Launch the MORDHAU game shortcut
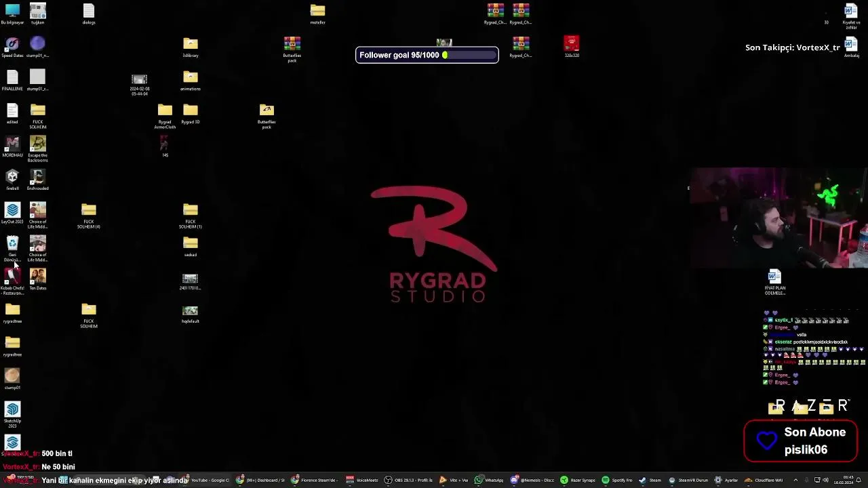The width and height of the screenshot is (868, 488). coord(12,146)
